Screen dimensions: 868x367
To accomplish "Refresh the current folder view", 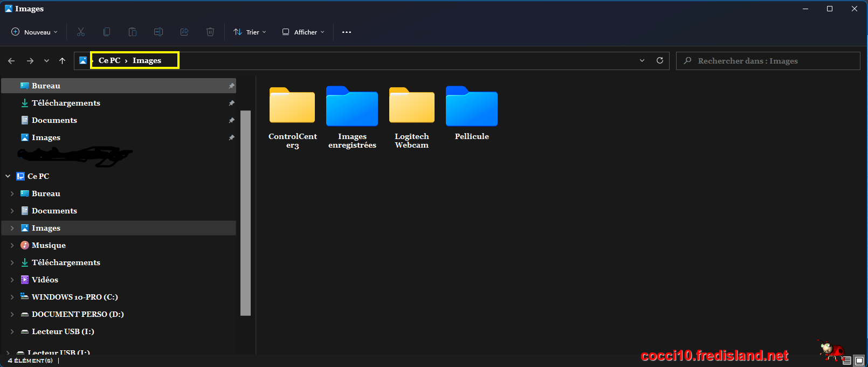I will [x=659, y=60].
